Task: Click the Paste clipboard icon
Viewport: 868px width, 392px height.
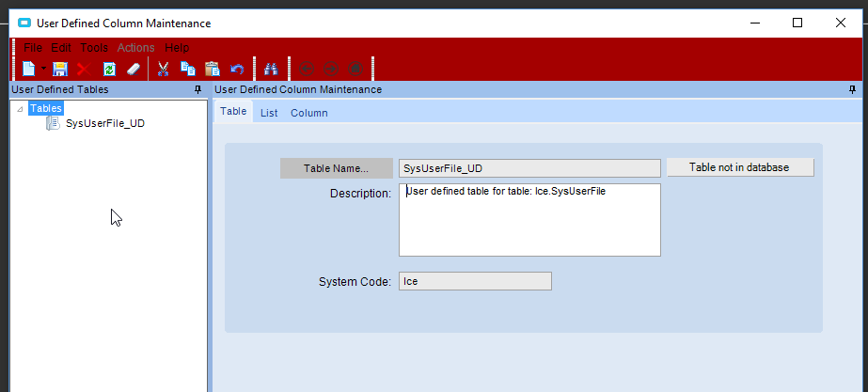Action: coord(212,69)
